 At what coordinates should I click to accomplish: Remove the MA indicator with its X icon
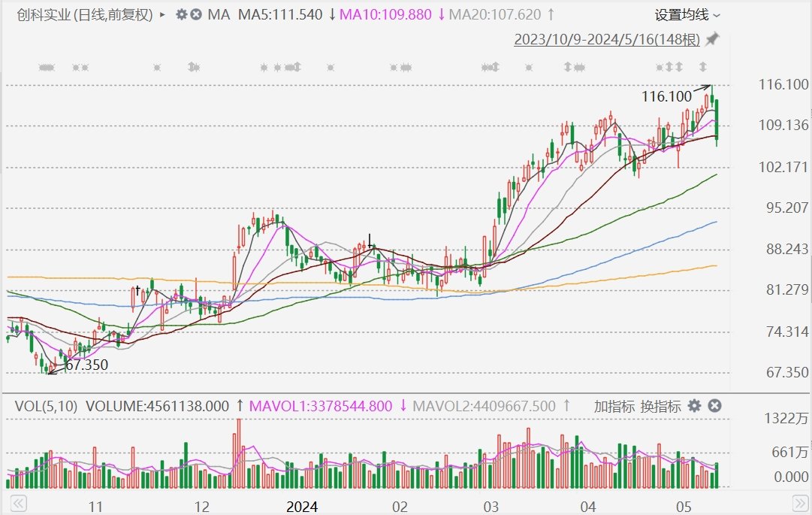pyautogui.click(x=196, y=14)
